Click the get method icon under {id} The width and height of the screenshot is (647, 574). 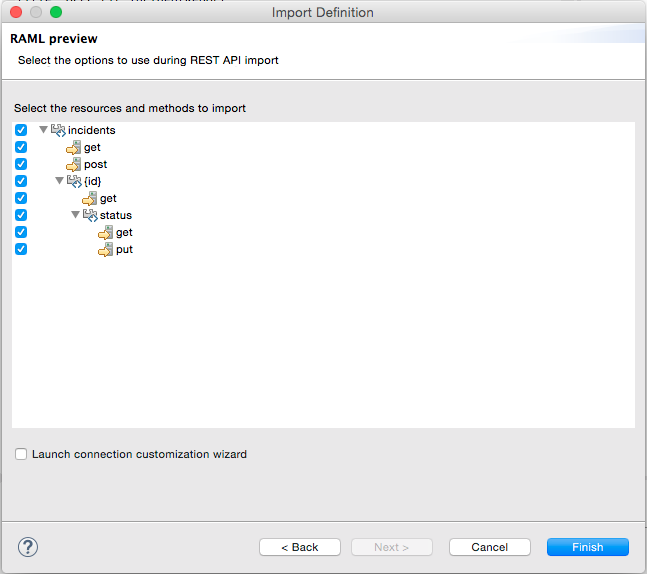(90, 198)
